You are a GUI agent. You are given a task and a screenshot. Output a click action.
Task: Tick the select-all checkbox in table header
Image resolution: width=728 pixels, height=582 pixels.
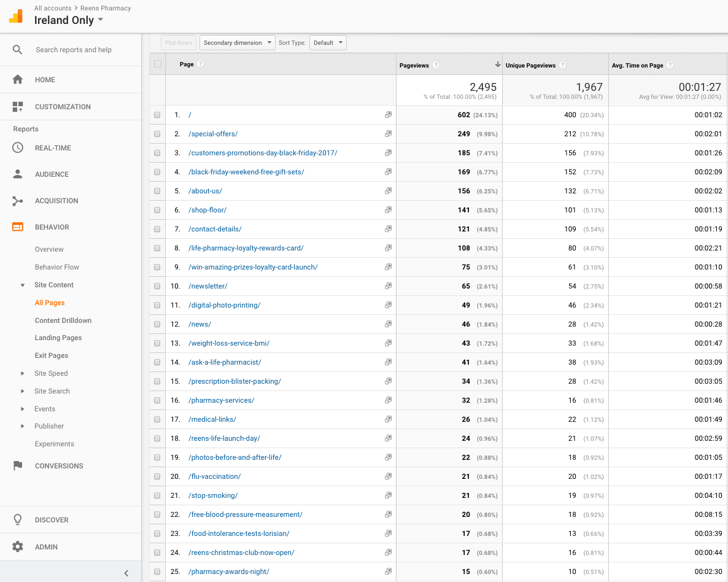(x=158, y=64)
